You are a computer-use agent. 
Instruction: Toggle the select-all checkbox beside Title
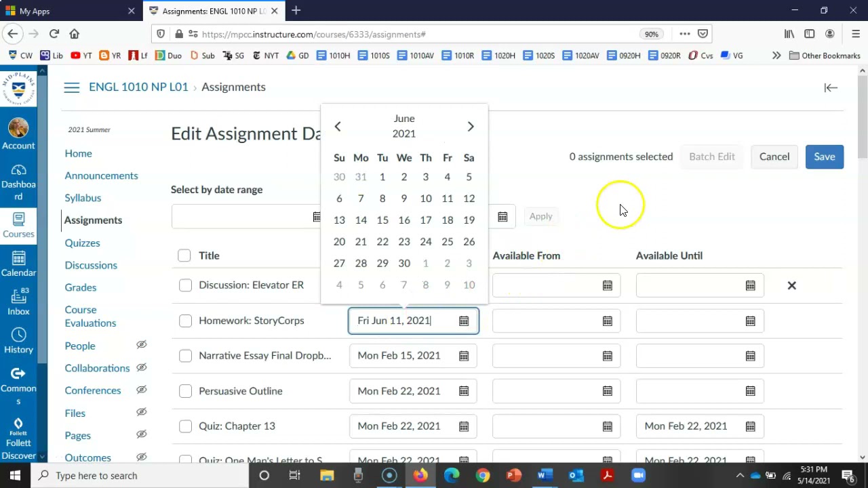(184, 256)
